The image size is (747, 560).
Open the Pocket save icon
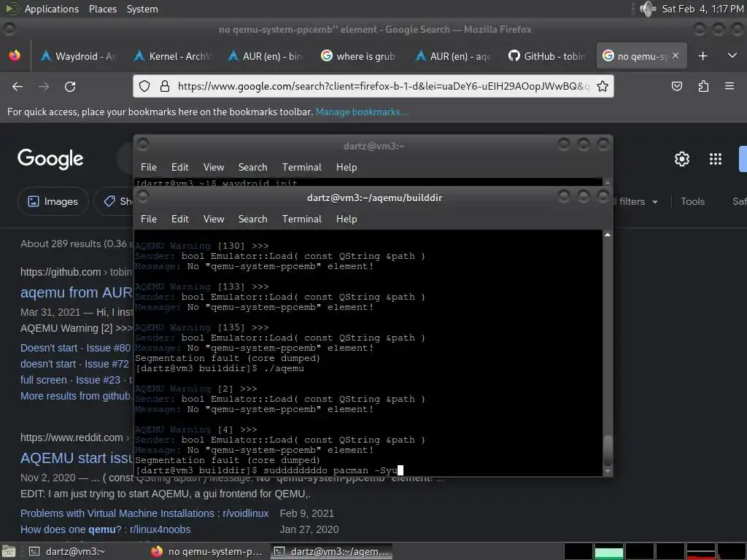pos(676,86)
